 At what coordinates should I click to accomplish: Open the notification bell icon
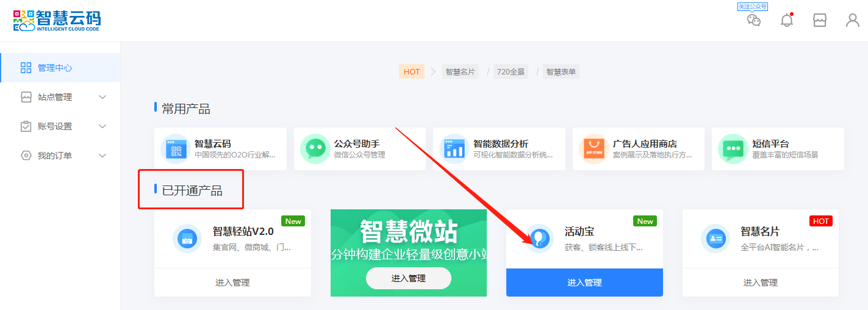point(787,20)
